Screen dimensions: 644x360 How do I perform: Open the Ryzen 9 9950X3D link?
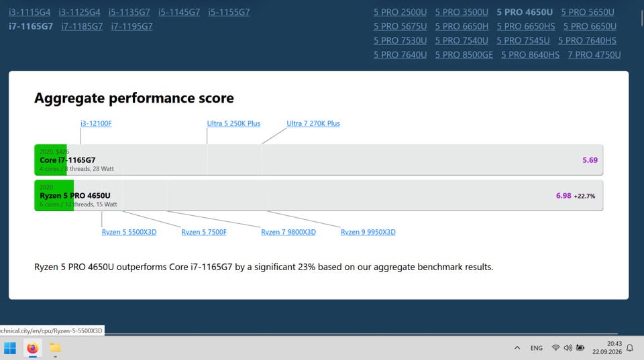(x=368, y=232)
